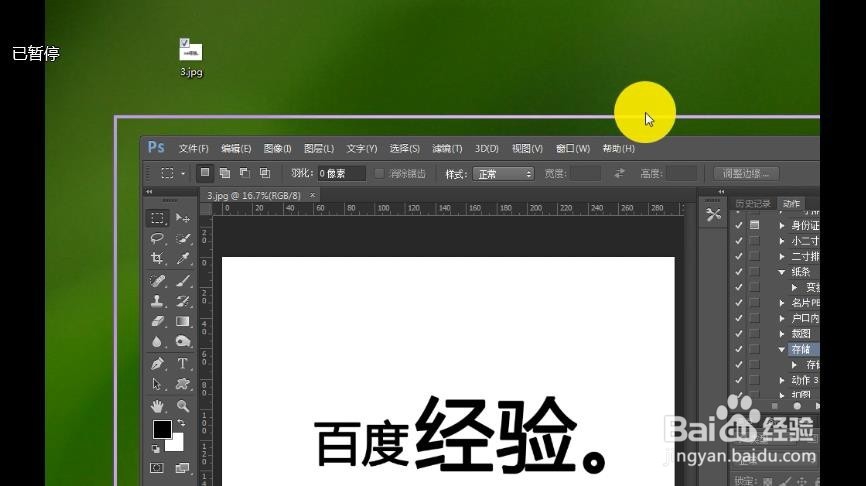Viewport: 866px width, 486px height.
Task: Toggle checkmark for 裁图 action set
Action: (x=739, y=334)
